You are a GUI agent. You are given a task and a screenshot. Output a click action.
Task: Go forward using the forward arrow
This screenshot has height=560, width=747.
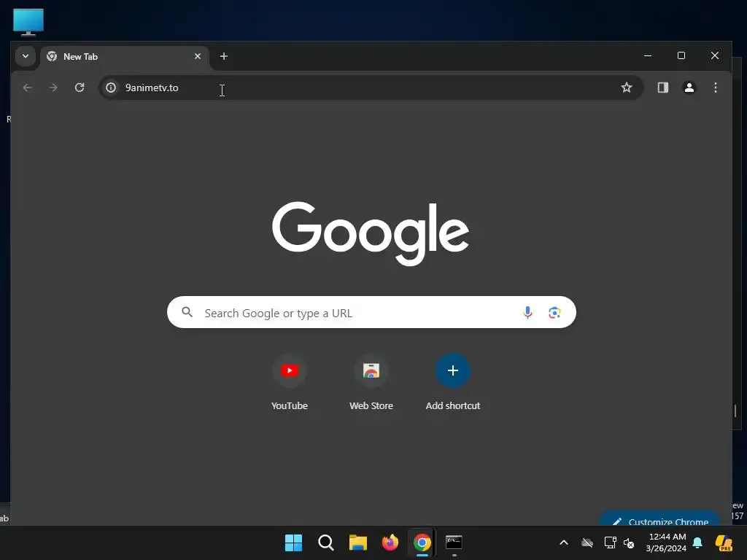pos(53,87)
